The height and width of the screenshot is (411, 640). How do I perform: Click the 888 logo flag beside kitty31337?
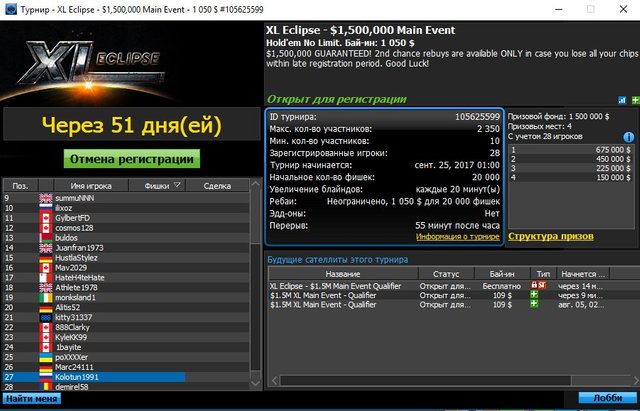[46, 318]
